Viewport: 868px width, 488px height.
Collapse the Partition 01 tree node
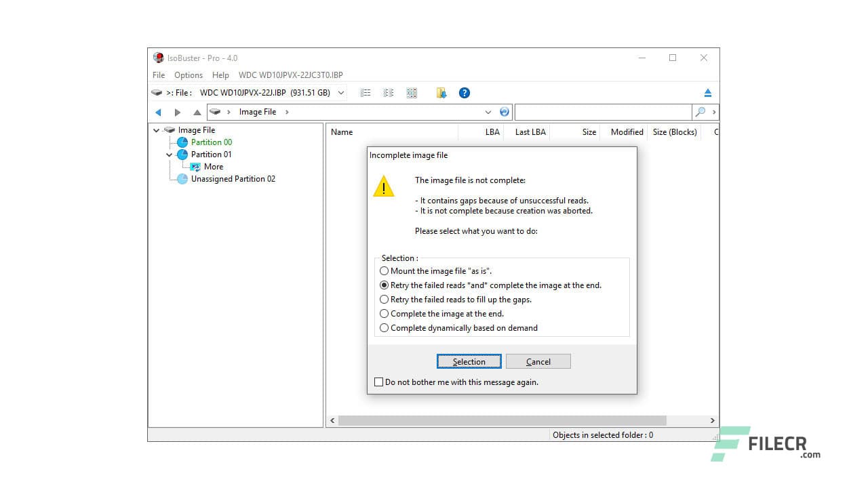click(x=169, y=155)
